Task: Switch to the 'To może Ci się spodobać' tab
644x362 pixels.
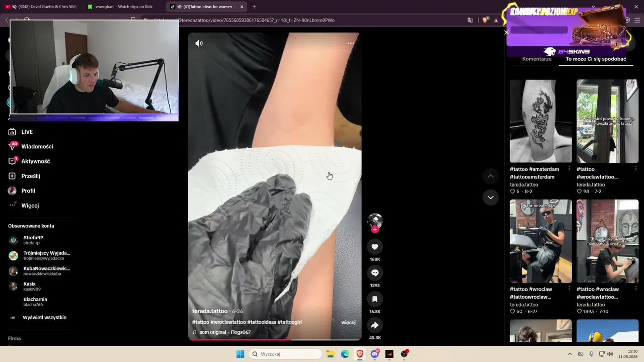Action: 596,59
